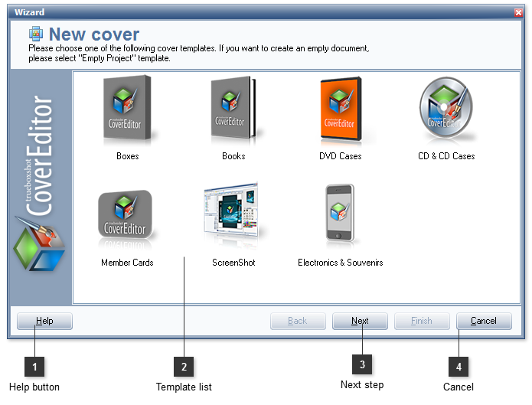Click the ScreenShot label text
The width and height of the screenshot is (532, 405).
click(233, 263)
